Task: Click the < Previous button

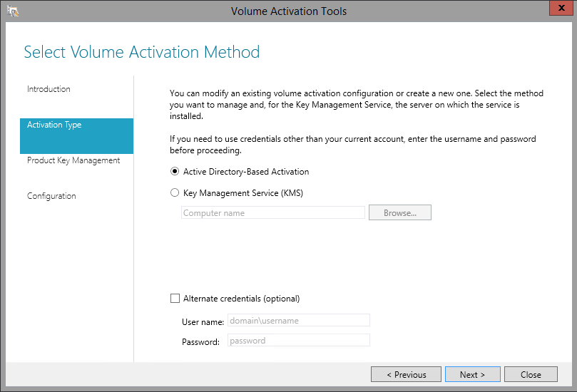Action: pos(406,374)
